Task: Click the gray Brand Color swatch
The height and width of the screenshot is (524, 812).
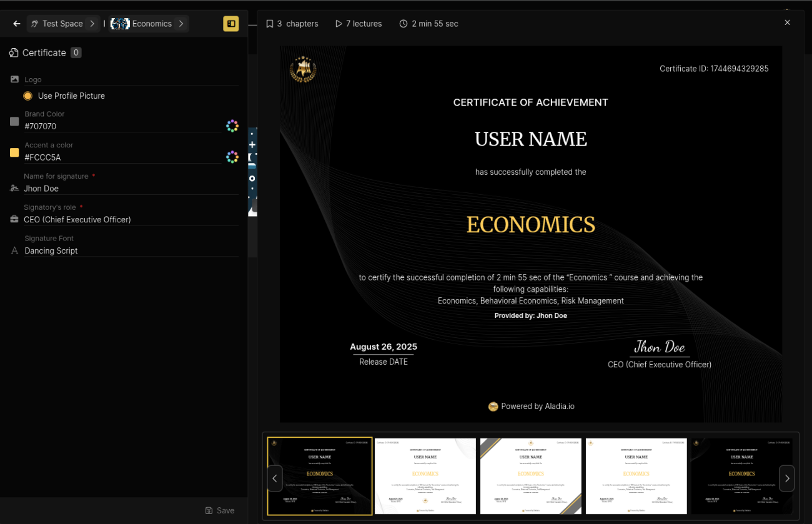Action: pos(14,121)
